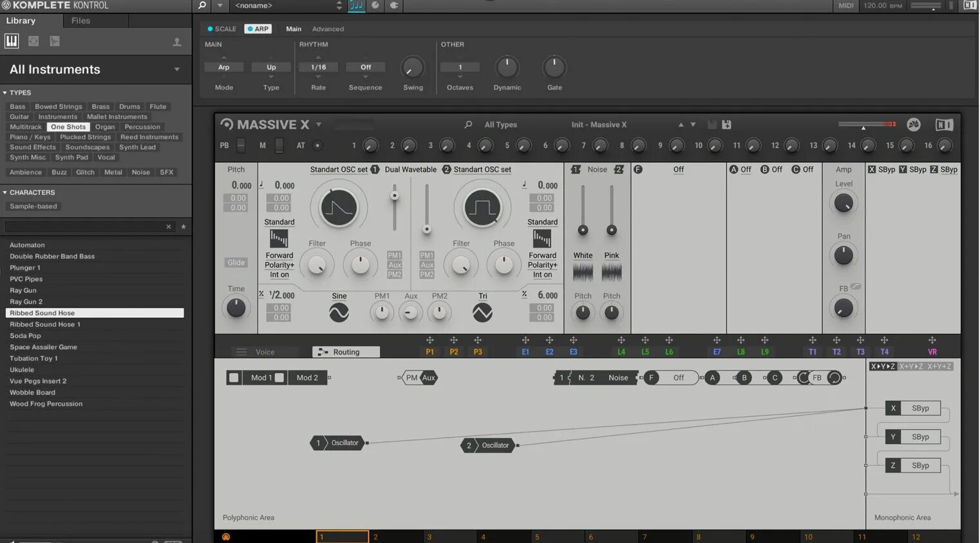Toggle oscillator 2 PM2 routing button
980x543 pixels.
[x=426, y=275]
